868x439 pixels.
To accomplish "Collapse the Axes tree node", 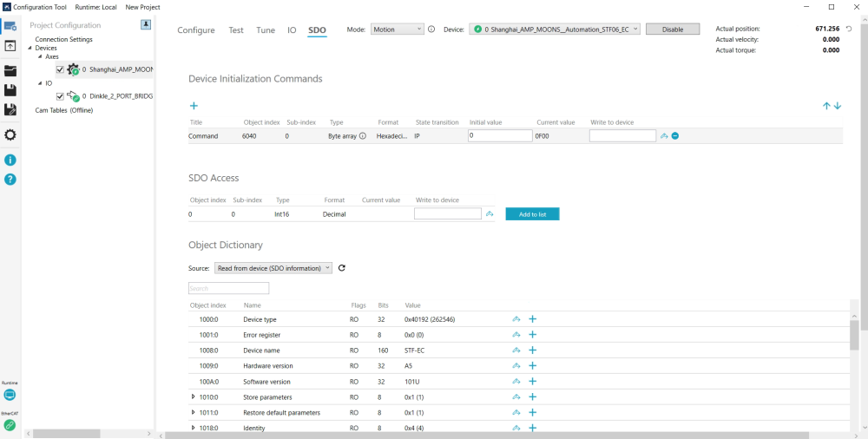I will [x=39, y=56].
